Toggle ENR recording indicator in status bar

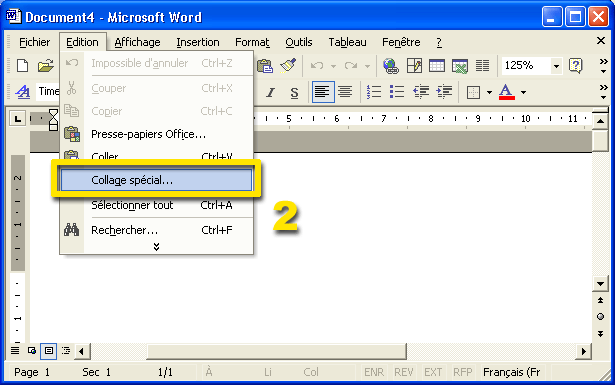(374, 372)
